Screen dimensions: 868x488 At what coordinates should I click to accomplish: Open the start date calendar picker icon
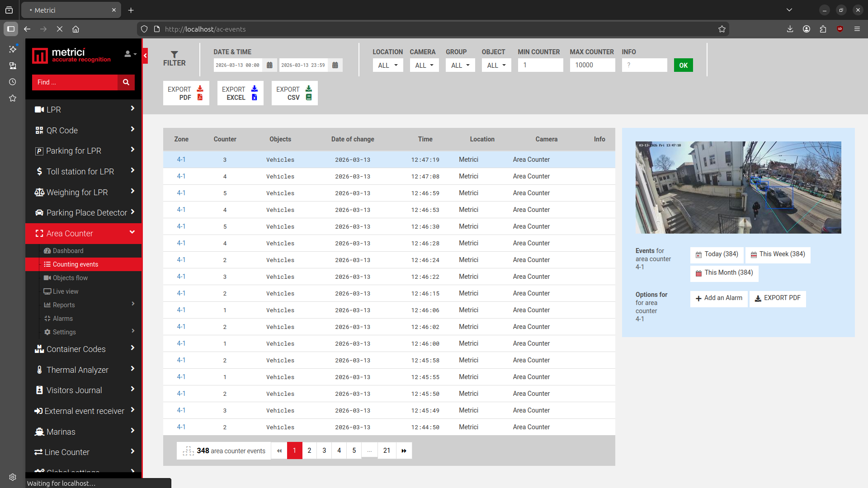click(269, 65)
